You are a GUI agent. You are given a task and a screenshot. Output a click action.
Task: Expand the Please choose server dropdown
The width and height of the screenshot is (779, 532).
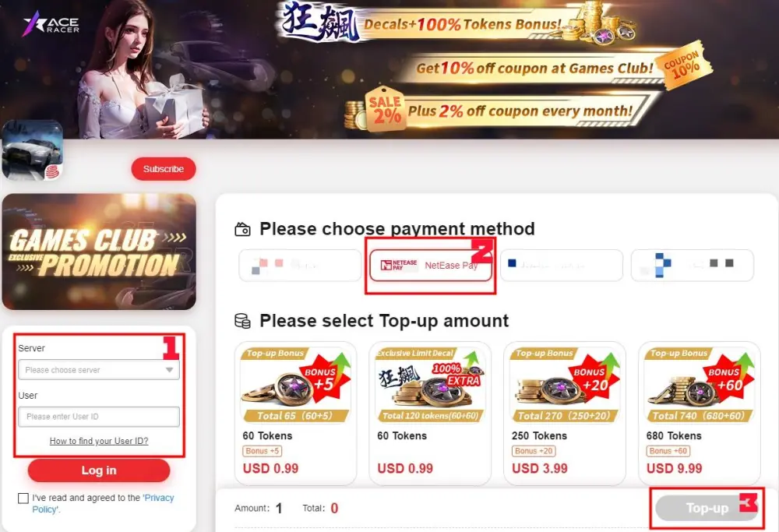(99, 370)
